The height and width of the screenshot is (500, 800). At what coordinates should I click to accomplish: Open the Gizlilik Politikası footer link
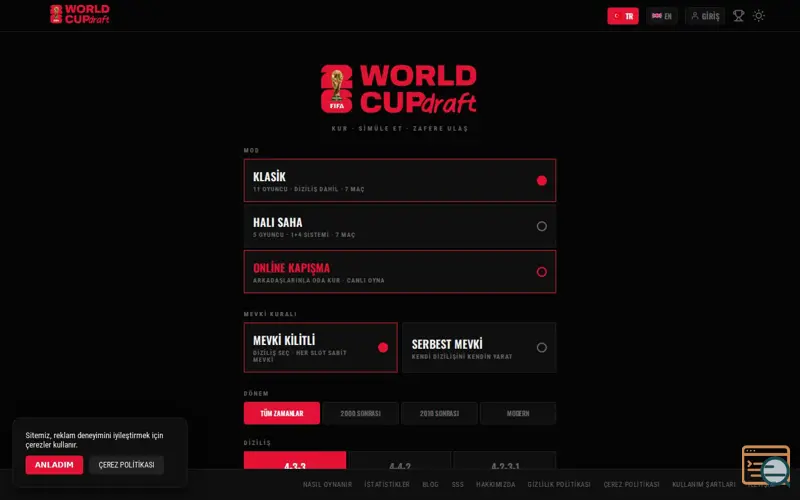point(559,484)
